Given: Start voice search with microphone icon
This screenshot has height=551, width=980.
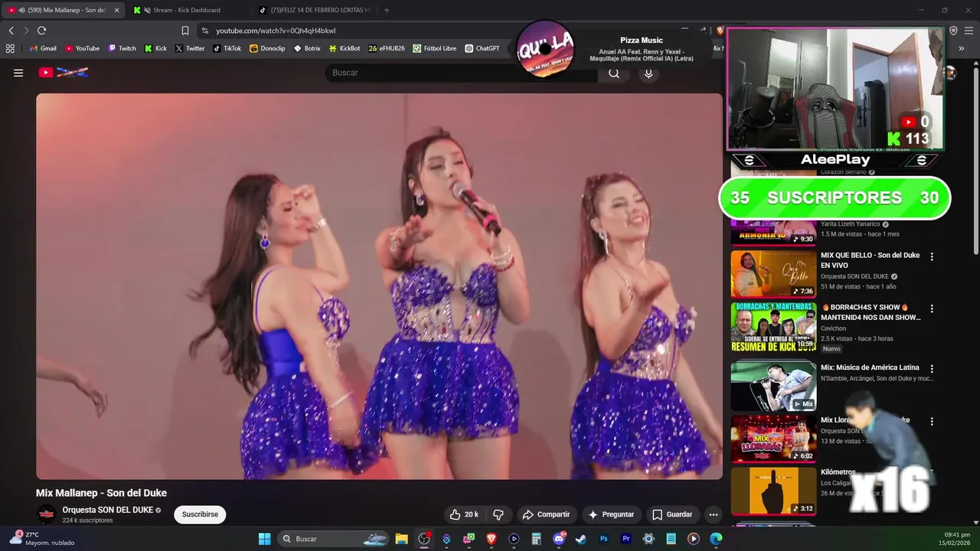Looking at the screenshot, I should tap(648, 73).
